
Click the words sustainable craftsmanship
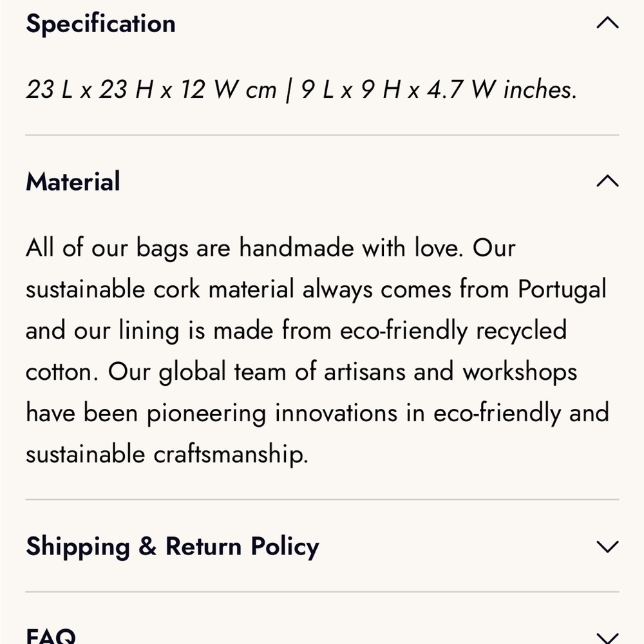[x=166, y=455]
